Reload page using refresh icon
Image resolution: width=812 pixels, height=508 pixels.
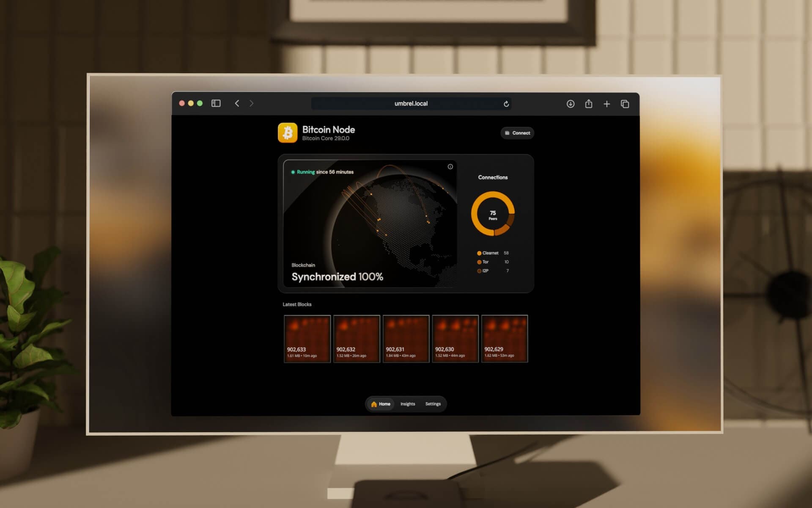click(x=506, y=104)
